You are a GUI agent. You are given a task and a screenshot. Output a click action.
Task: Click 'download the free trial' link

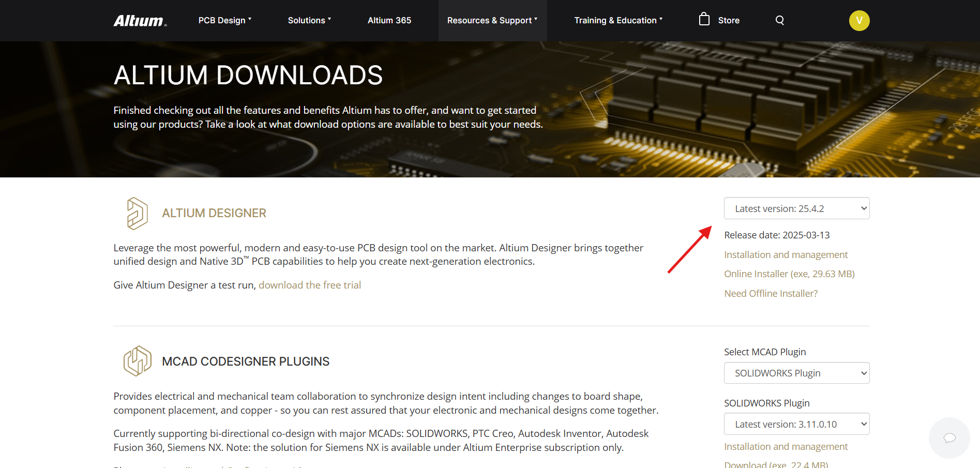coord(310,285)
